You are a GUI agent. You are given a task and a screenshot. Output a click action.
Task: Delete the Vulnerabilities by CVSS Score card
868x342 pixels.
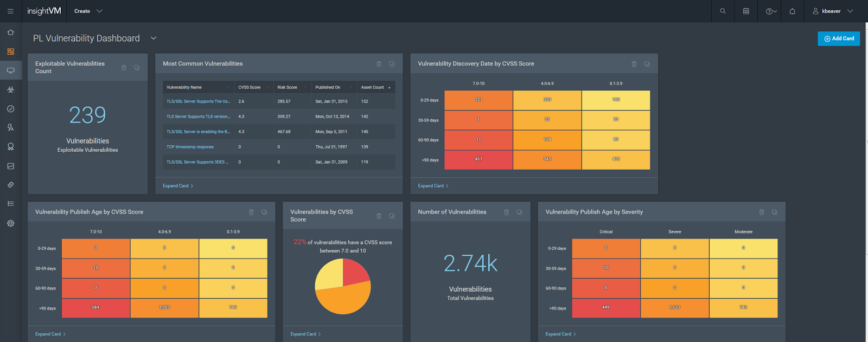coord(379,216)
